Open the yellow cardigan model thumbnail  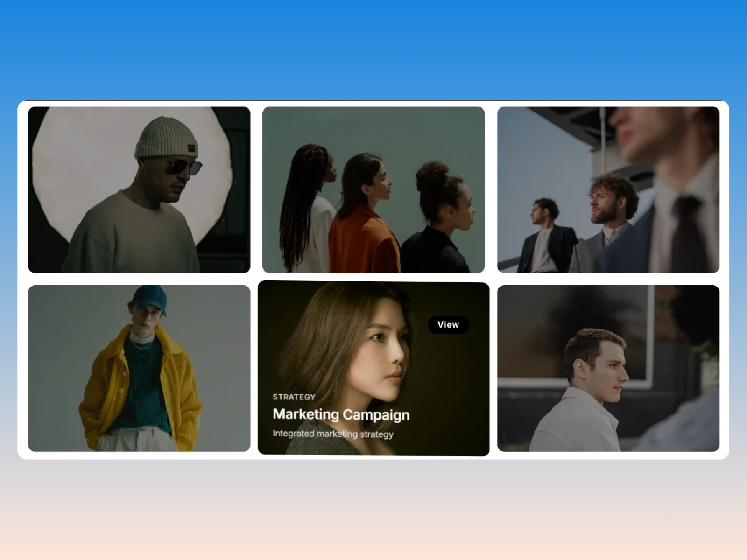pyautogui.click(x=139, y=368)
